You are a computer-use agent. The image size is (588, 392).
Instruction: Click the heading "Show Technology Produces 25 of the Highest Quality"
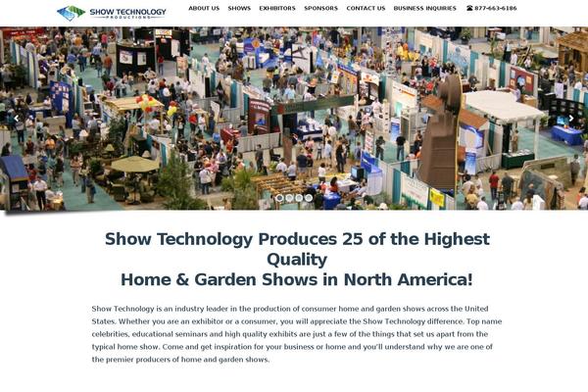tap(297, 249)
